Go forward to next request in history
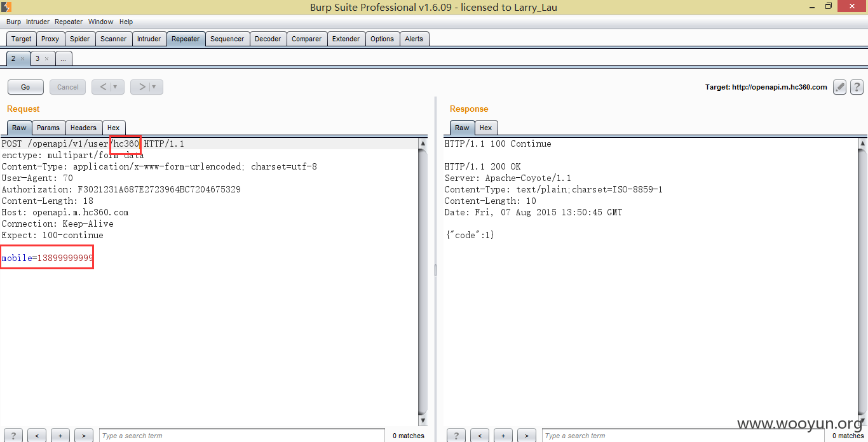The image size is (868, 442). coord(142,87)
